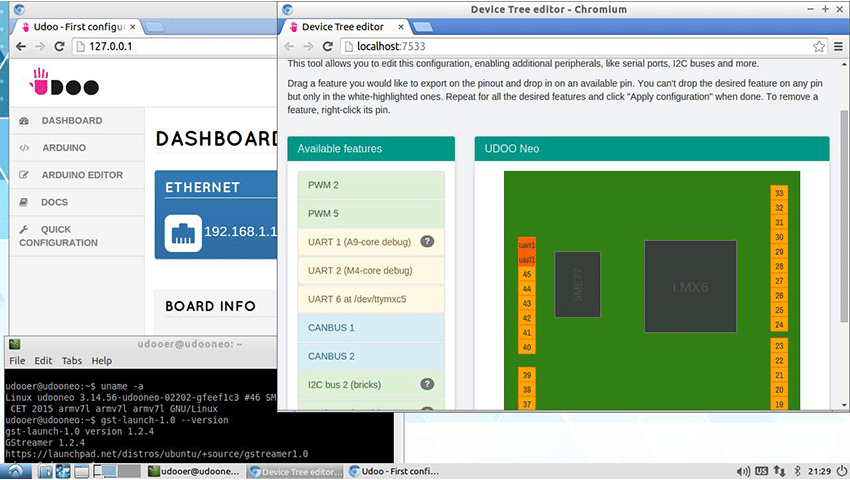The width and height of the screenshot is (850, 480).
Task: Open the terminal File menu
Action: [x=17, y=361]
